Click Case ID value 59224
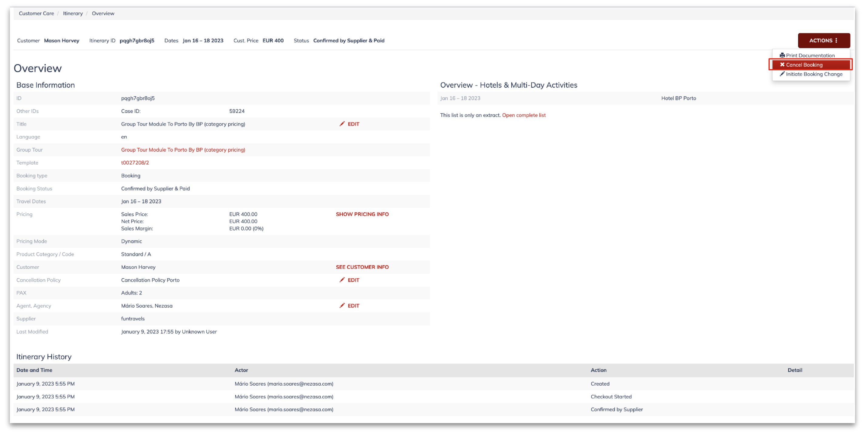868x436 pixels. pyautogui.click(x=237, y=111)
